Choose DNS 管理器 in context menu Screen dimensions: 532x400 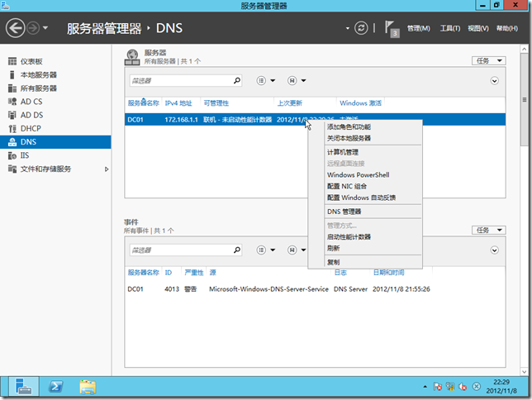click(x=365, y=212)
